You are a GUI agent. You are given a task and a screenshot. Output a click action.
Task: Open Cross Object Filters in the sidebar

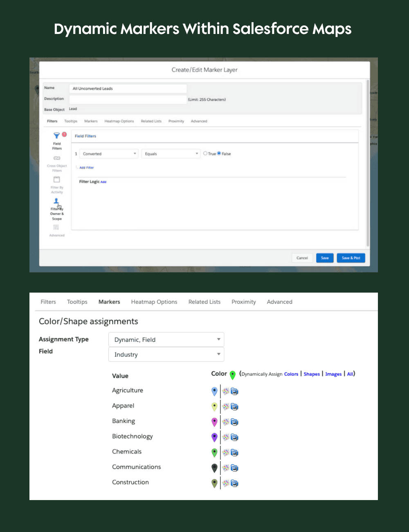click(56, 158)
